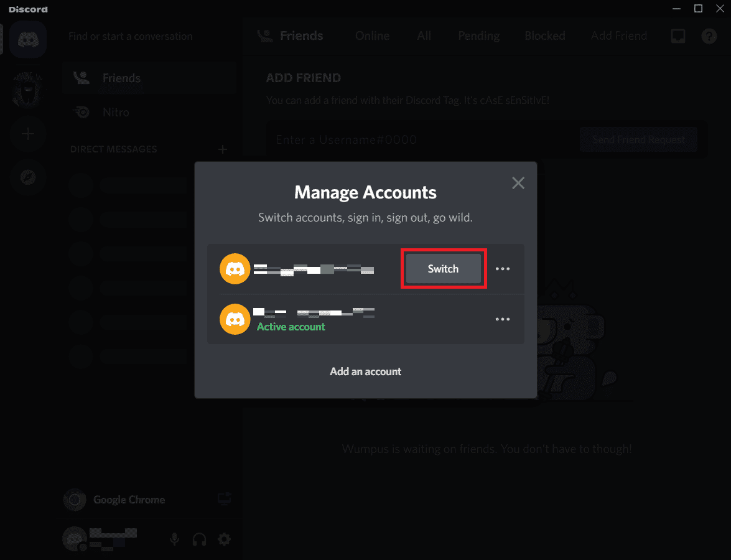Create a DM with plus icon
Viewport: 731px width, 560px height.
point(223,149)
